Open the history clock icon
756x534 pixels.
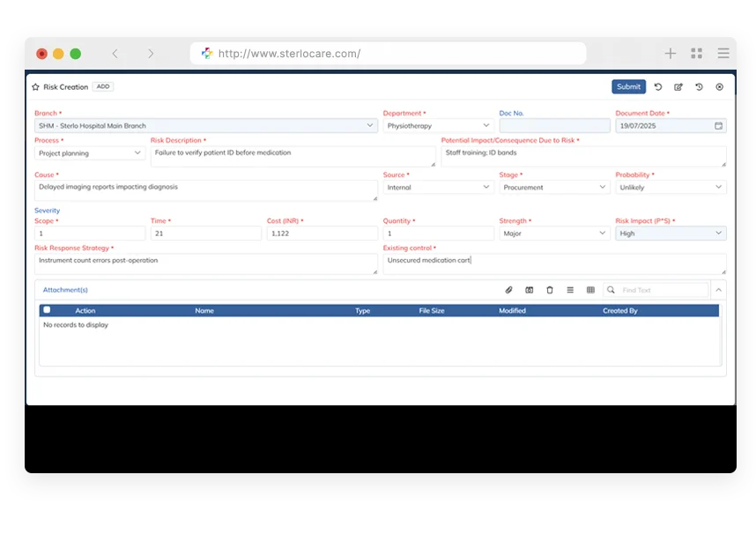[699, 87]
